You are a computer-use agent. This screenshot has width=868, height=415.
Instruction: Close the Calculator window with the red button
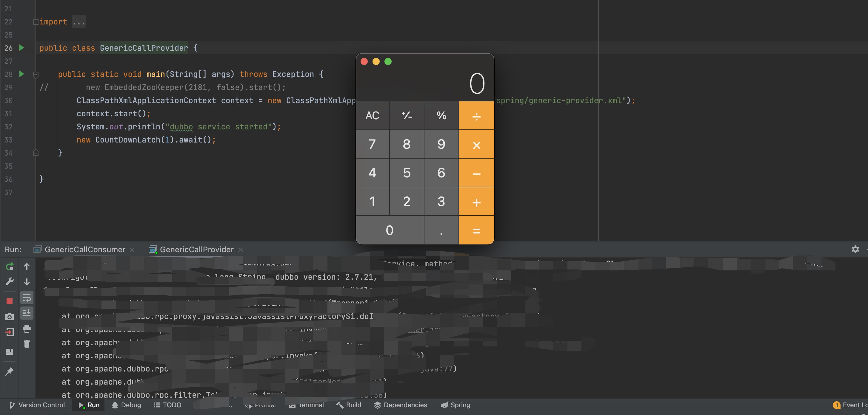pyautogui.click(x=364, y=61)
